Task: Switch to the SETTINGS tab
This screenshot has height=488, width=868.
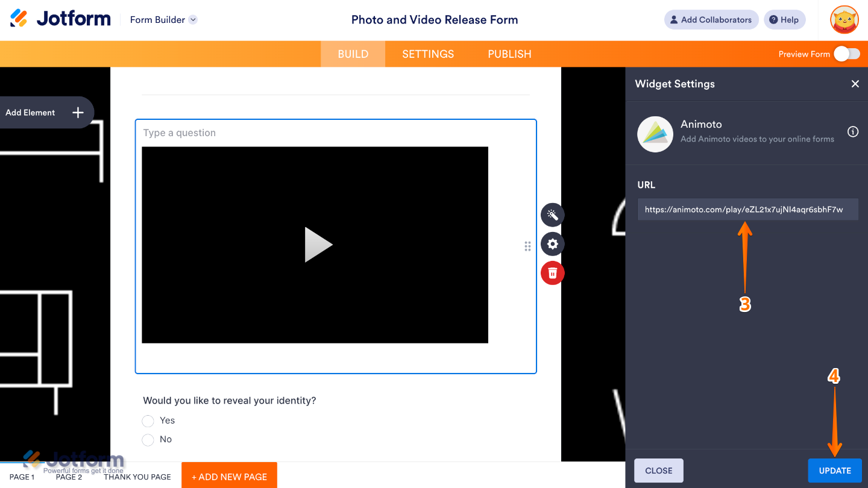Action: (428, 54)
